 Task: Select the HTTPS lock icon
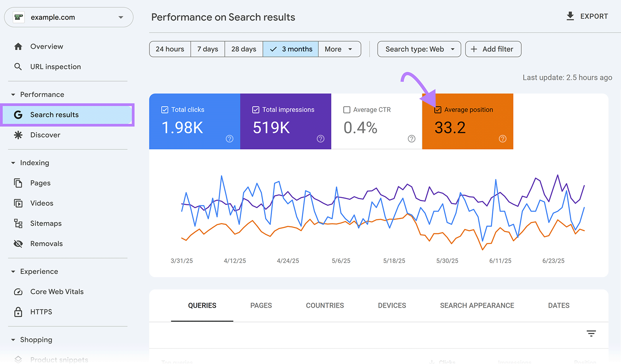[18, 312]
